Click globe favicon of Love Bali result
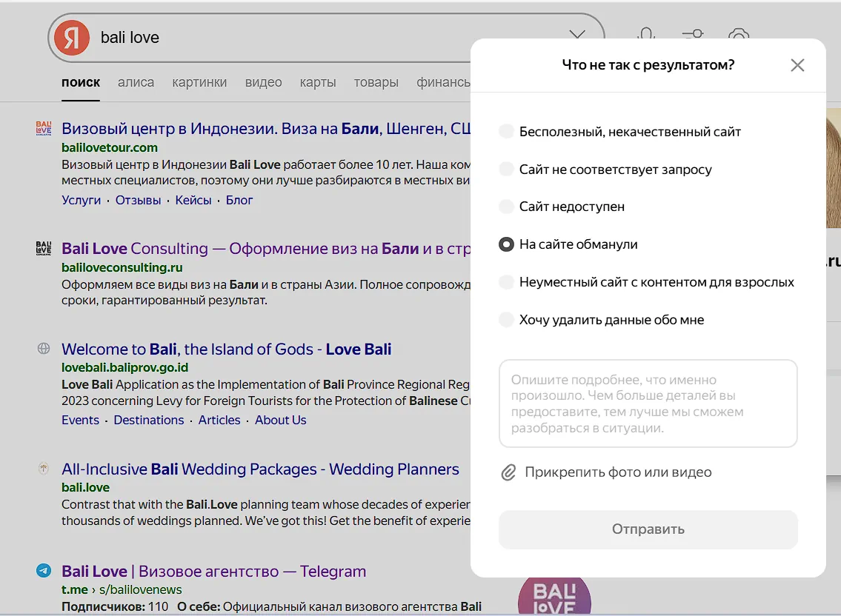This screenshot has height=616, width=841. [44, 349]
